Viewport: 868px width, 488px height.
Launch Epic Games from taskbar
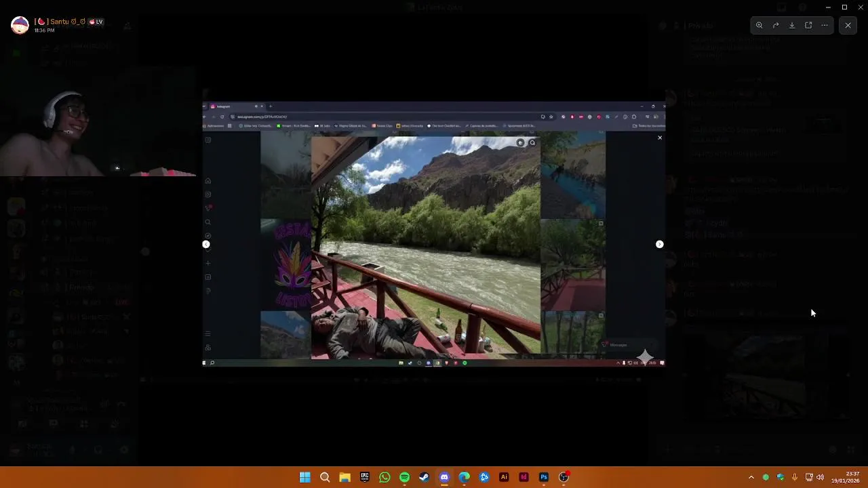click(365, 477)
